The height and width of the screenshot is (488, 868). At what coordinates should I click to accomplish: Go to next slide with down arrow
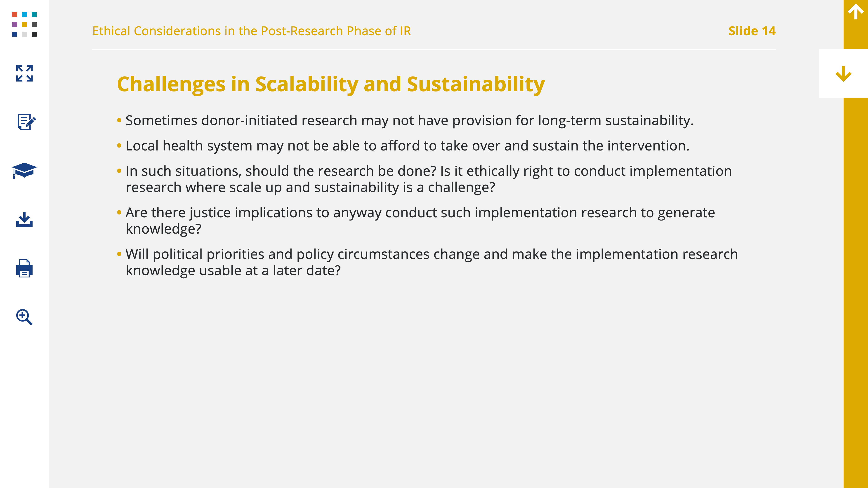click(843, 73)
